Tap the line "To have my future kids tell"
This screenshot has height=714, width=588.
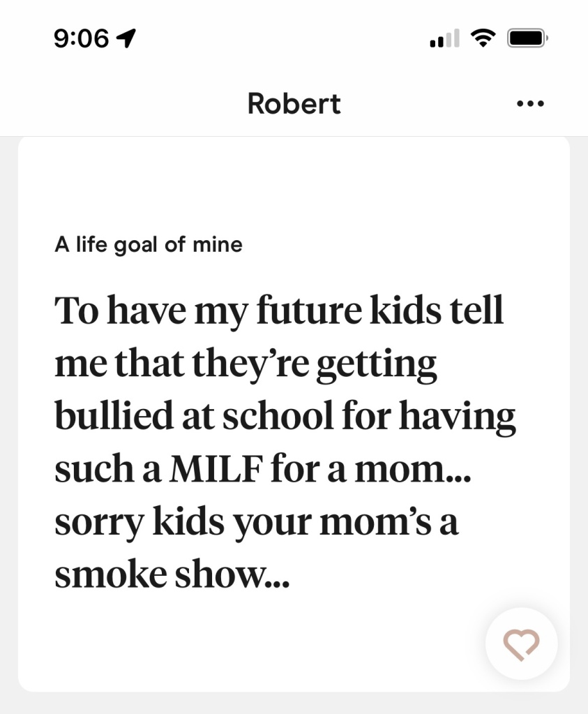click(x=279, y=311)
